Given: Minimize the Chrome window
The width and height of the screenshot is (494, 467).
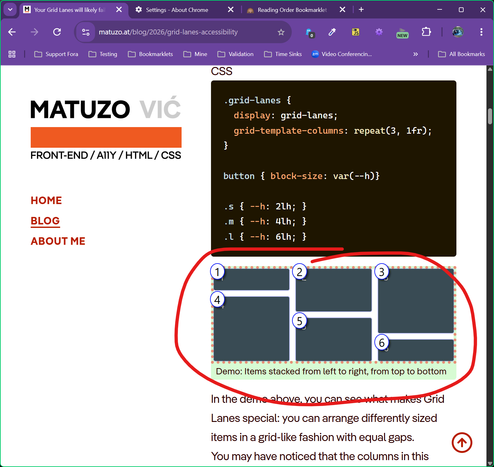Looking at the screenshot, I should 439,10.
